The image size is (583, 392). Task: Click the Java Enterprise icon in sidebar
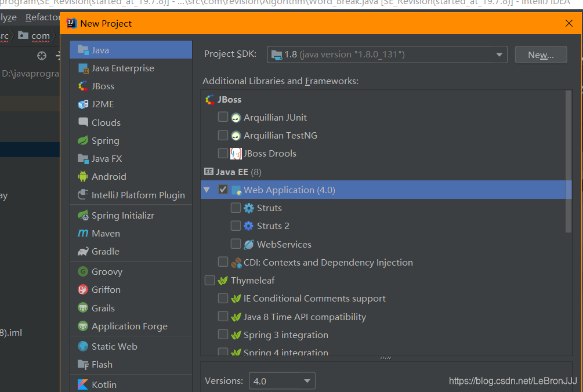(83, 68)
